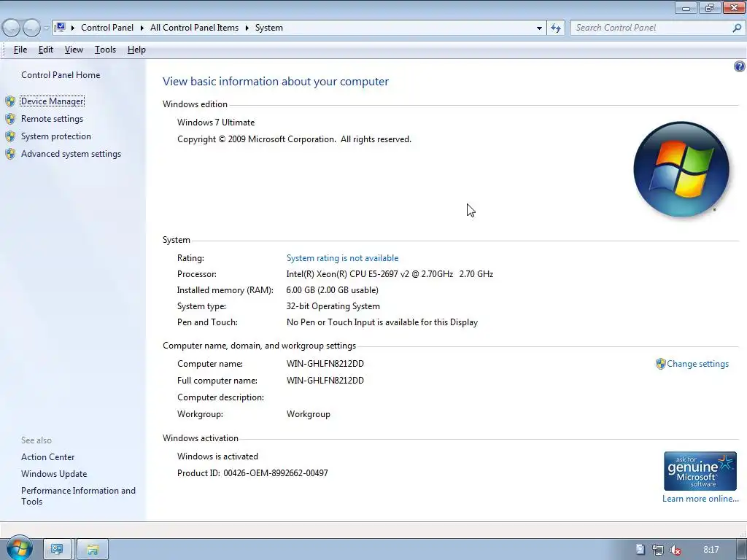The width and height of the screenshot is (747, 560).
Task: Click the Workgroup value text
Action: coord(309,414)
